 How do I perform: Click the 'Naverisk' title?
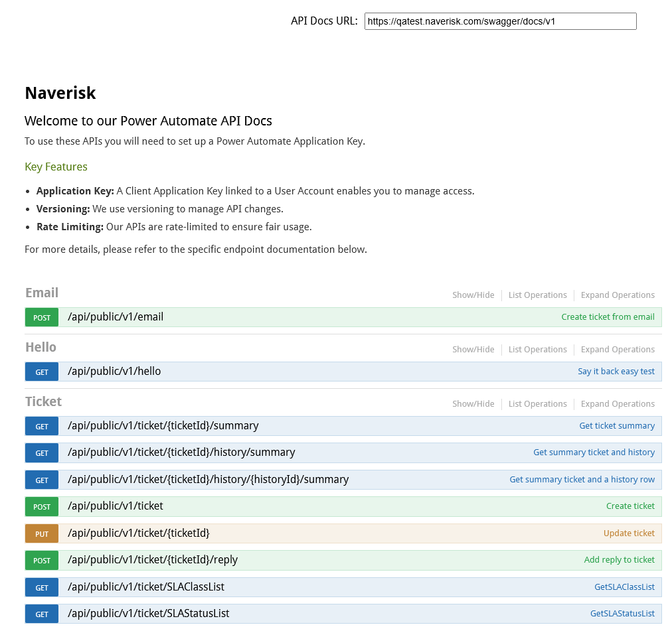pyautogui.click(x=60, y=93)
